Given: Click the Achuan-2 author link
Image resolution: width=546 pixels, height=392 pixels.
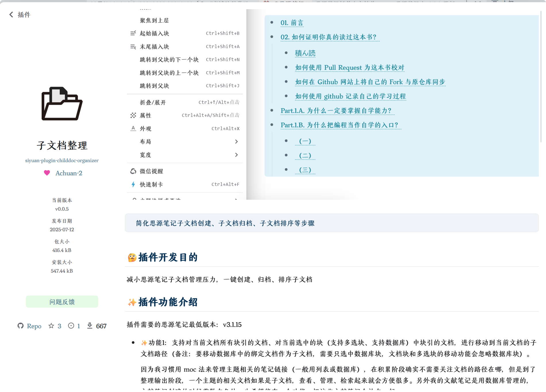Looking at the screenshot, I should tap(69, 173).
